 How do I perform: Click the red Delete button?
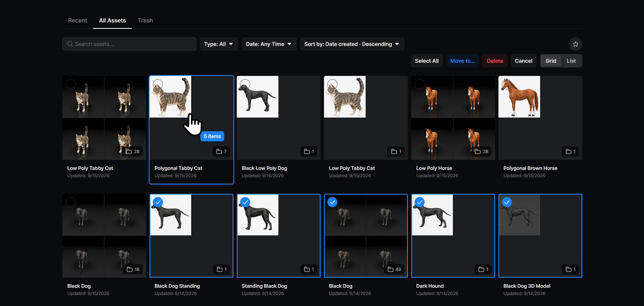click(x=495, y=61)
